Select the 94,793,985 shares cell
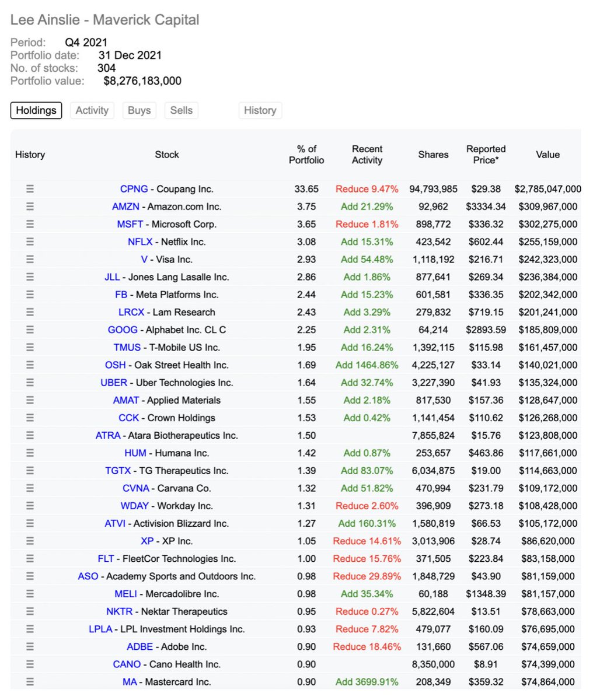Image resolution: width=593 pixels, height=700 pixels. tap(433, 189)
